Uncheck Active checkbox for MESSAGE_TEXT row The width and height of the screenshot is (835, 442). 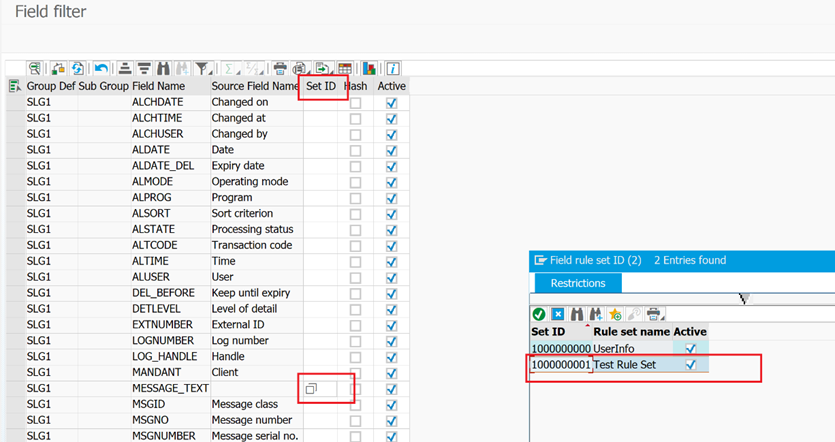391,388
